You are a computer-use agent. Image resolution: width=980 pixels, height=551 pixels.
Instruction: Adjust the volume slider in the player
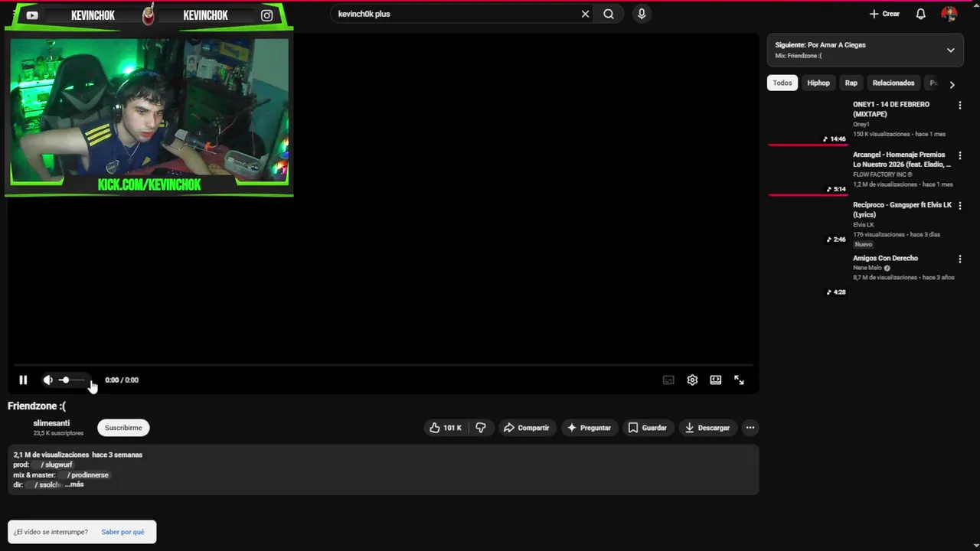(x=73, y=380)
